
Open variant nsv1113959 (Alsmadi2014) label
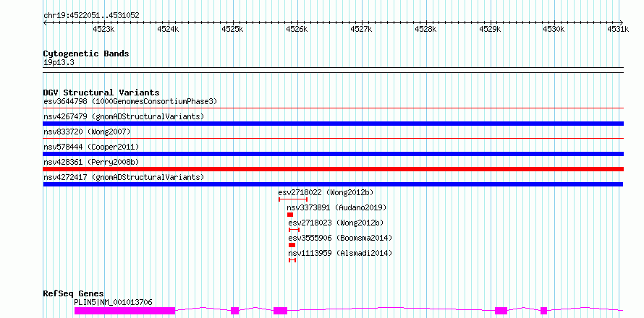(340, 253)
